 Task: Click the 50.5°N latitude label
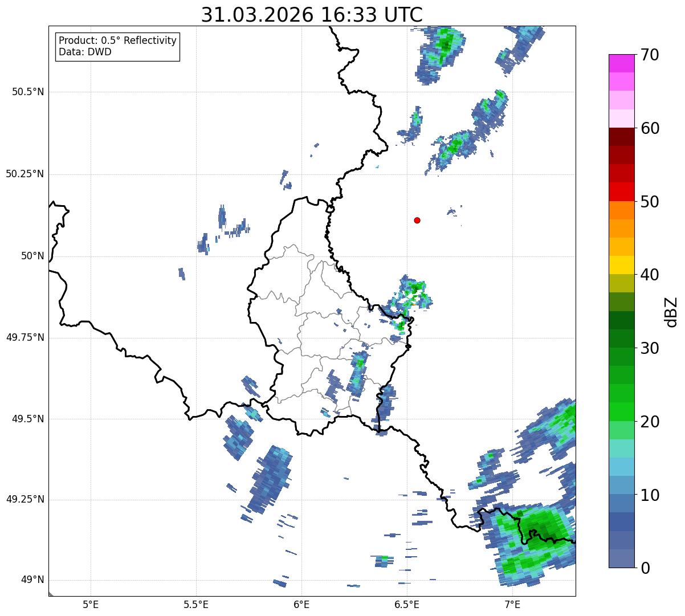[x=28, y=92]
